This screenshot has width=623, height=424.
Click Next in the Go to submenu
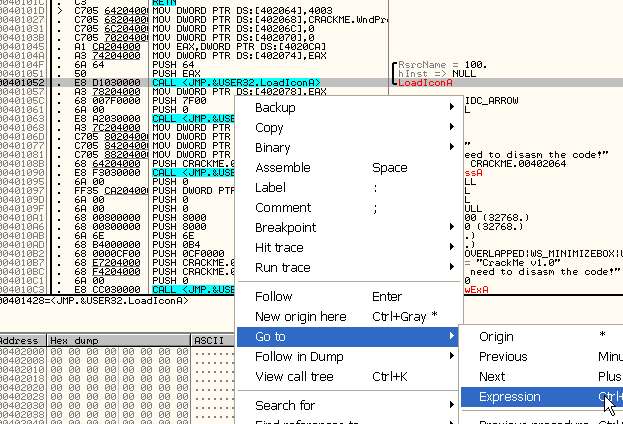492,377
